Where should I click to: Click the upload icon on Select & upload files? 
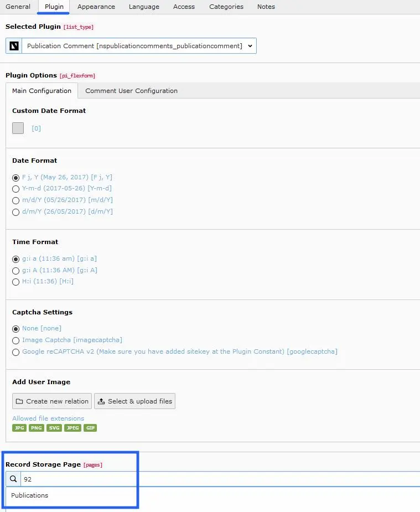coord(101,401)
